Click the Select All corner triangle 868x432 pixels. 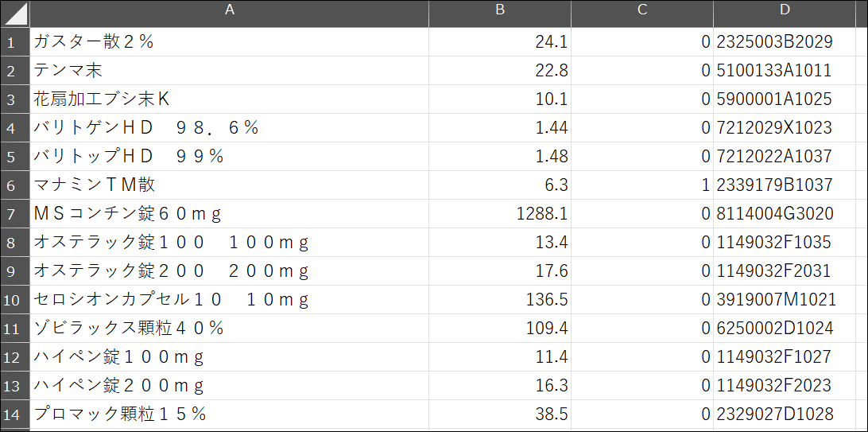(15, 14)
